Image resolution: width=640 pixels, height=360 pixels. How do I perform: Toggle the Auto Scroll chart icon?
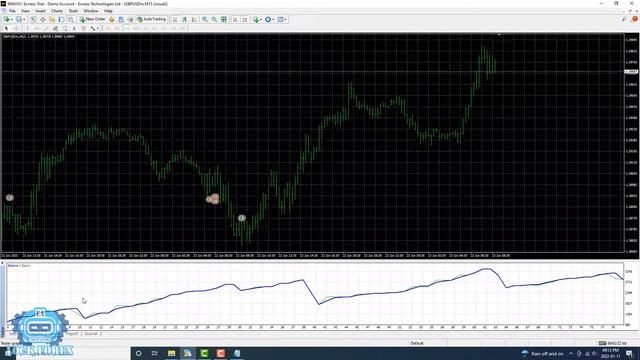coord(236,19)
